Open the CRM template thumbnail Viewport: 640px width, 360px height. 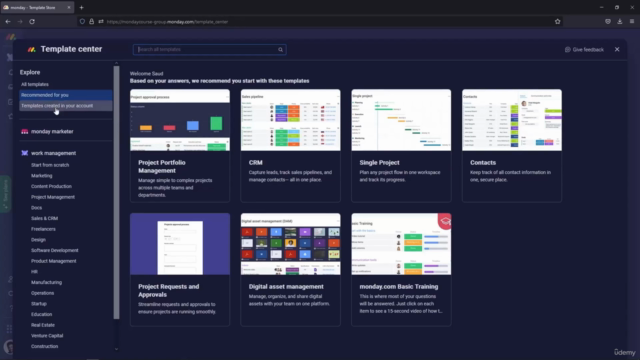[290, 120]
